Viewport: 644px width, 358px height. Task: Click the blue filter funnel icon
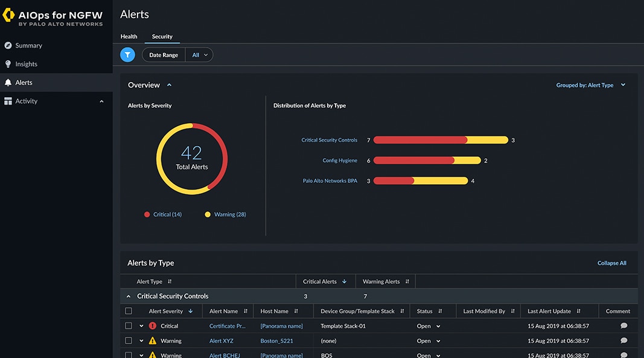127,55
